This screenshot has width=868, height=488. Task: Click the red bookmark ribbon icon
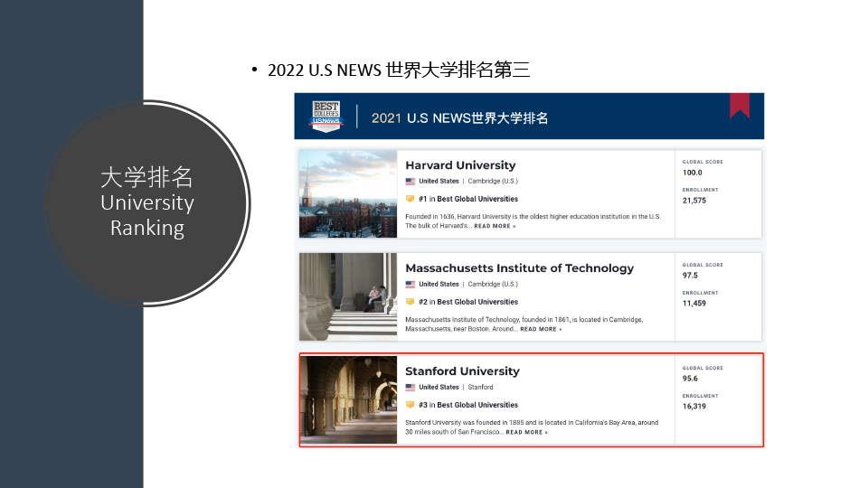pyautogui.click(x=739, y=105)
